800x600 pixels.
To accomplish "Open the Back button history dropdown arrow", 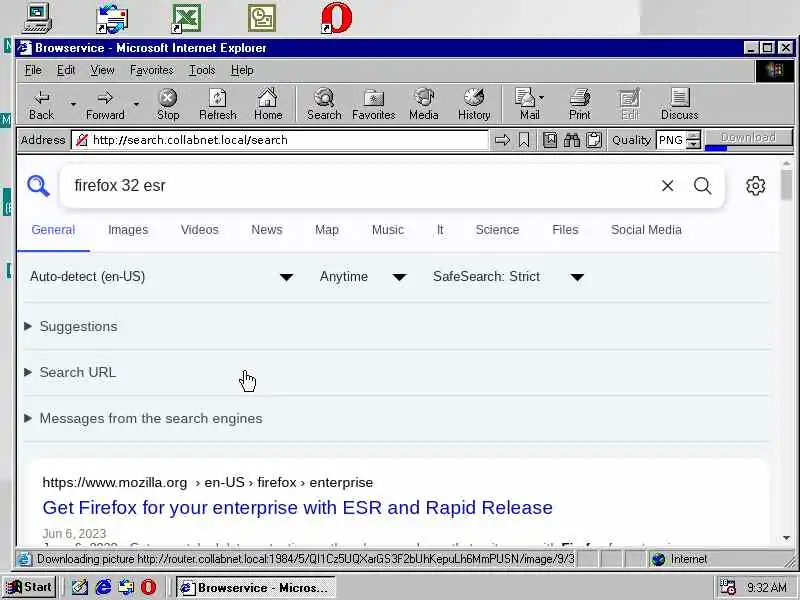I will pos(73,105).
